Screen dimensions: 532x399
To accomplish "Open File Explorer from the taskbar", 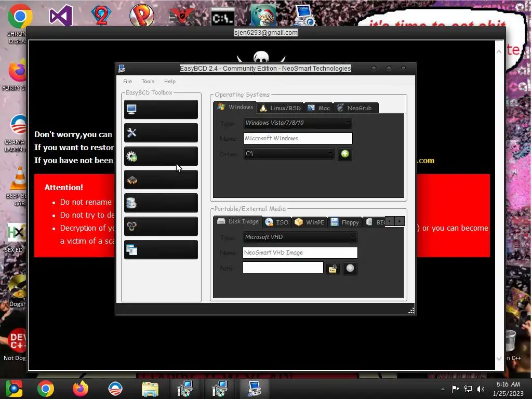I will click(x=150, y=389).
